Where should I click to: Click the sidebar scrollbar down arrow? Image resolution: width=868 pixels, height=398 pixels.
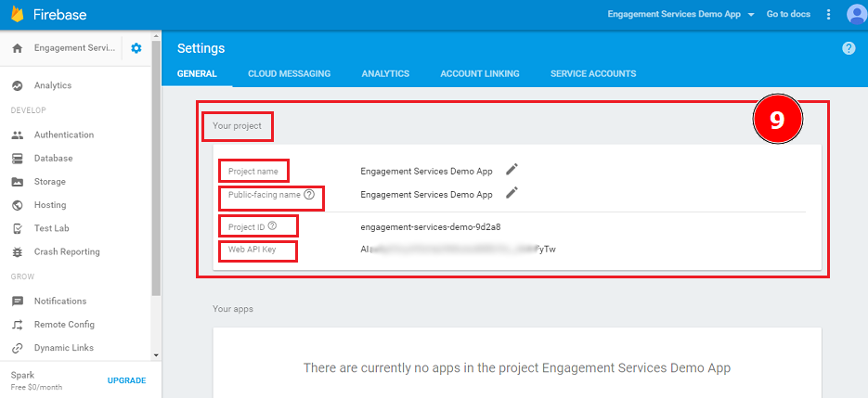(156, 354)
